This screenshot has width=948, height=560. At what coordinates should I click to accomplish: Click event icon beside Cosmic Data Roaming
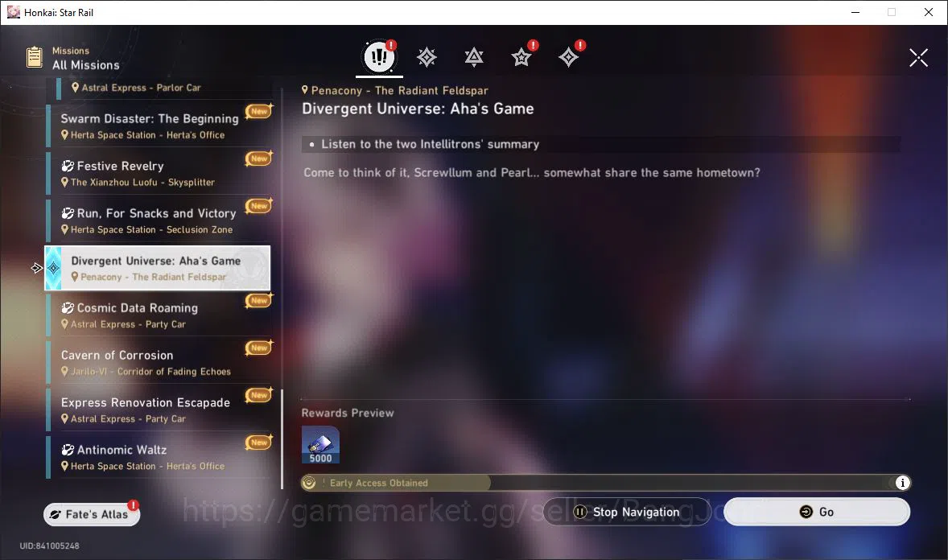point(68,308)
